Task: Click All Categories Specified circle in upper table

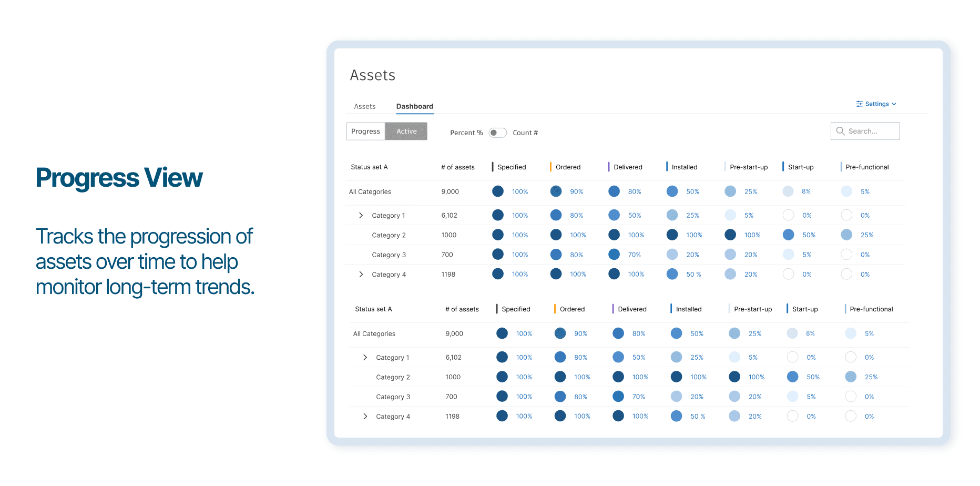Action: pos(498,191)
